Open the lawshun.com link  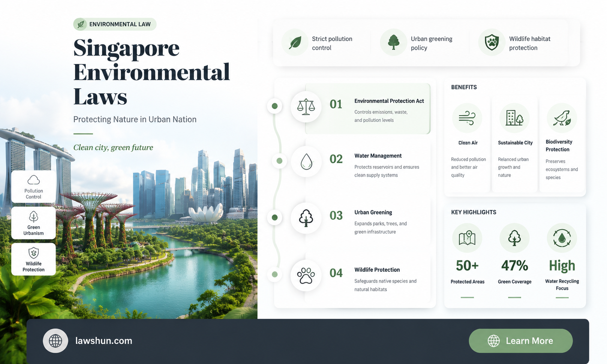104,341
